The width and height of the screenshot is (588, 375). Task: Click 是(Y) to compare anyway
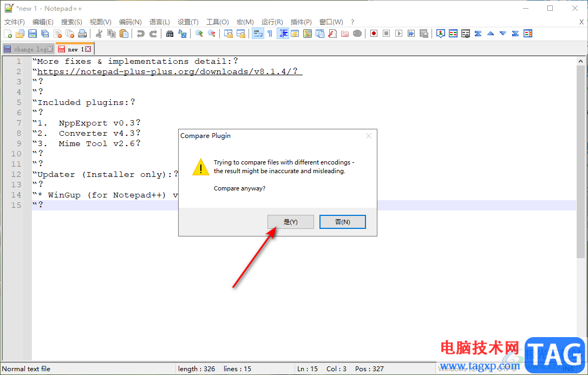291,222
